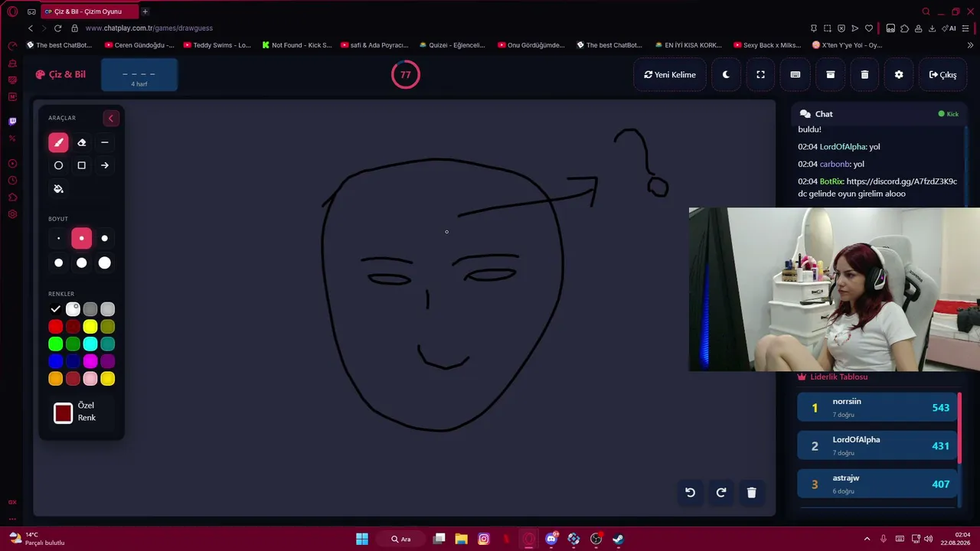980x551 pixels.
Task: Choose the third brush size dot
Action: (x=105, y=239)
